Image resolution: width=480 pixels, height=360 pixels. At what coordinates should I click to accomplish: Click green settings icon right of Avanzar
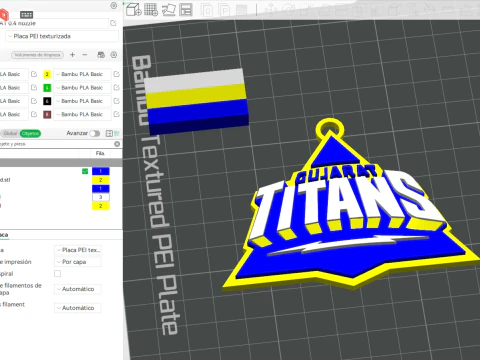tap(117, 133)
